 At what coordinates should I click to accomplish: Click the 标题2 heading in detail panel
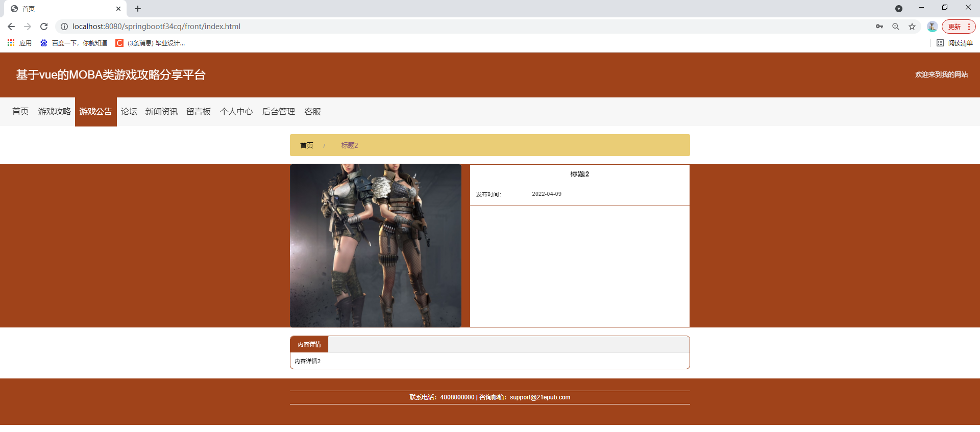click(x=580, y=174)
